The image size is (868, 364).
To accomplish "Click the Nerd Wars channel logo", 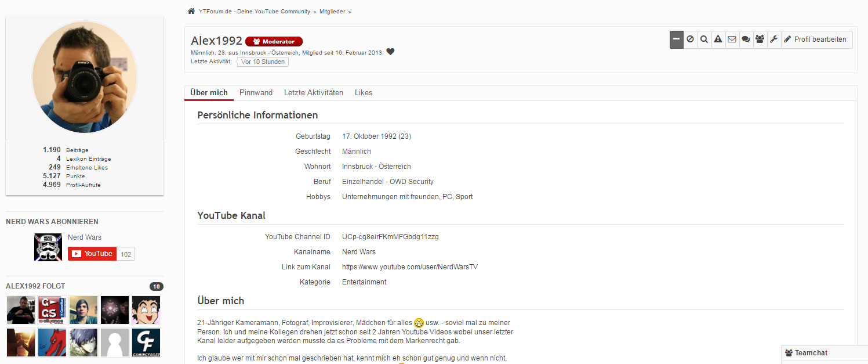I will 48,247.
